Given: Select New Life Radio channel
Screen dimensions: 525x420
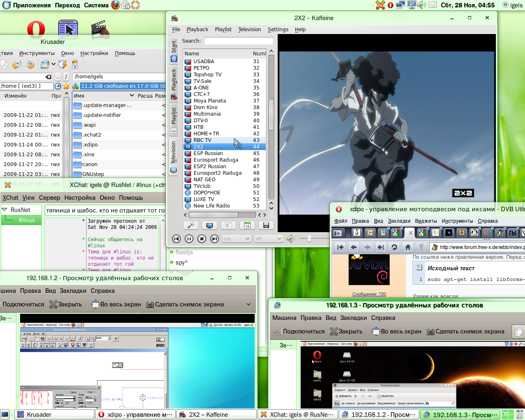Looking at the screenshot, I should (x=224, y=206).
